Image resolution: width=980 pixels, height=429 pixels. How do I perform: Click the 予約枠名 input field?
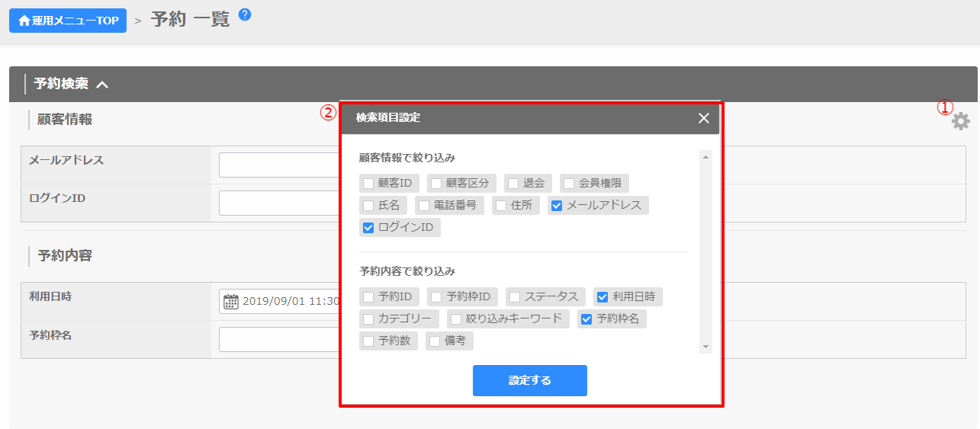278,339
